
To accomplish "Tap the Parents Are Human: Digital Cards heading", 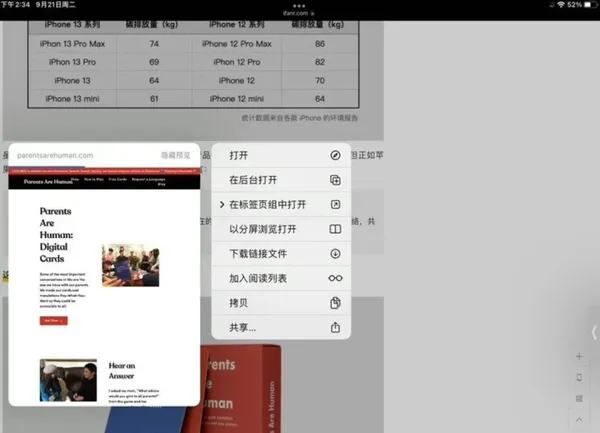I will (56, 235).
